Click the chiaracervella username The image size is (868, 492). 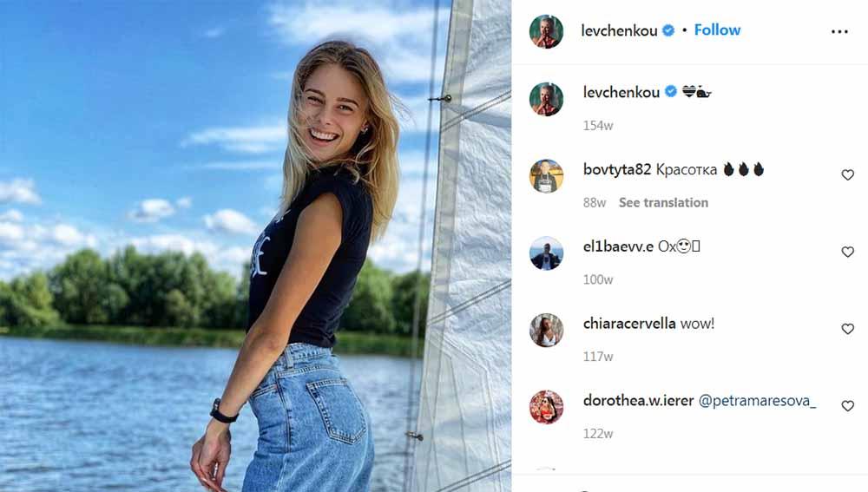[x=628, y=324]
